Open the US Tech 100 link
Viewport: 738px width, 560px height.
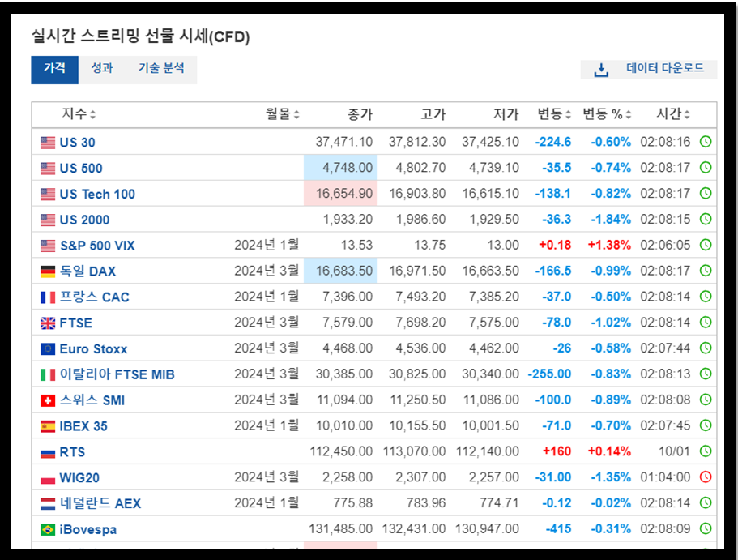[97, 194]
